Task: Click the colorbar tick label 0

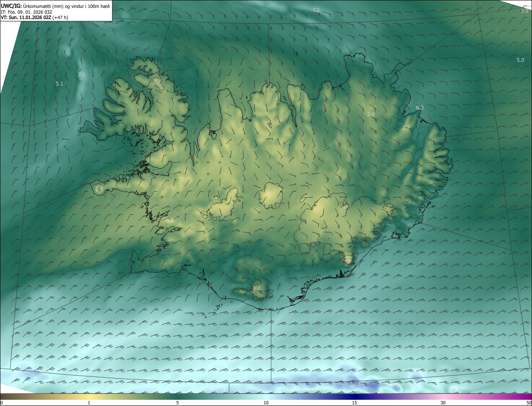Action: point(1,403)
